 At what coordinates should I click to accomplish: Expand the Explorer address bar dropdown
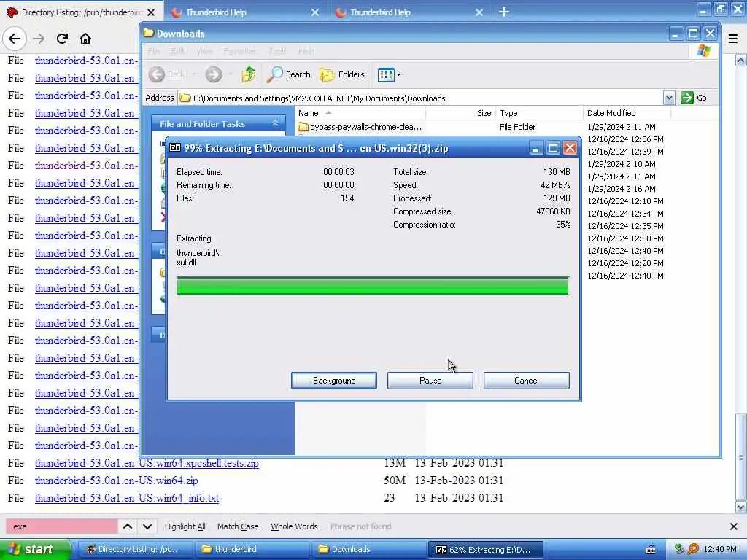coord(669,98)
